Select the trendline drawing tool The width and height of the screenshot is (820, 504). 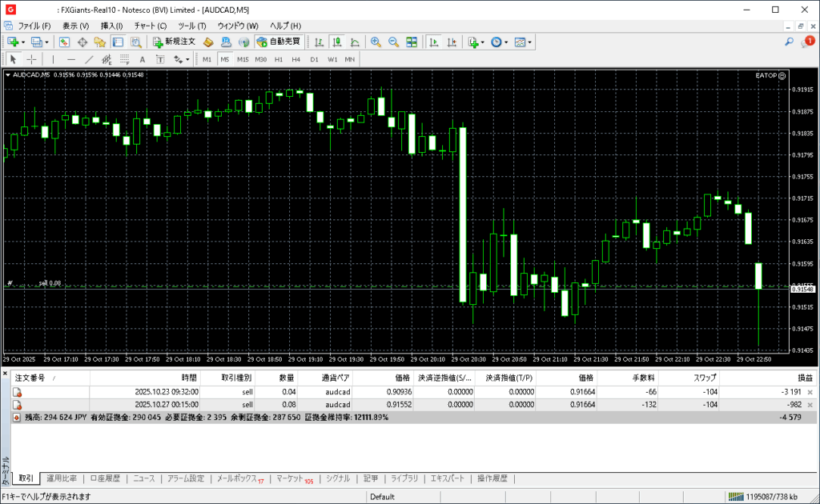(x=89, y=59)
